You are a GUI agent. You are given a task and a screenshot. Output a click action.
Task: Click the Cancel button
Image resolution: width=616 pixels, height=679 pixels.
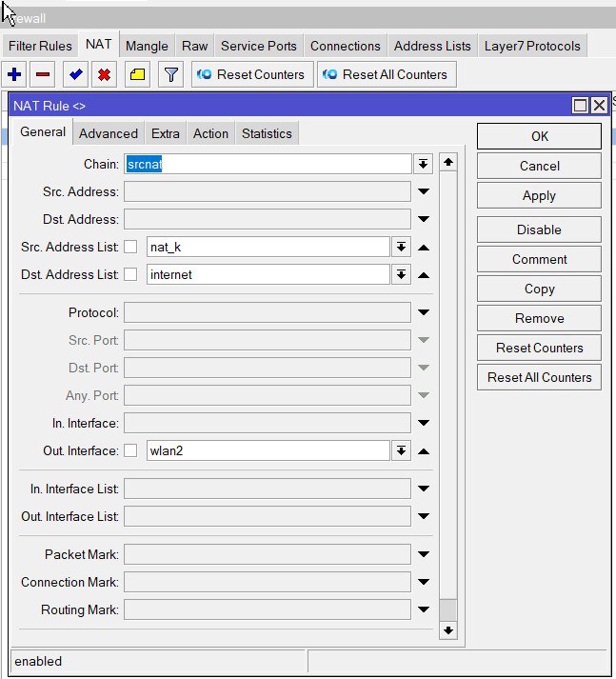(539, 166)
